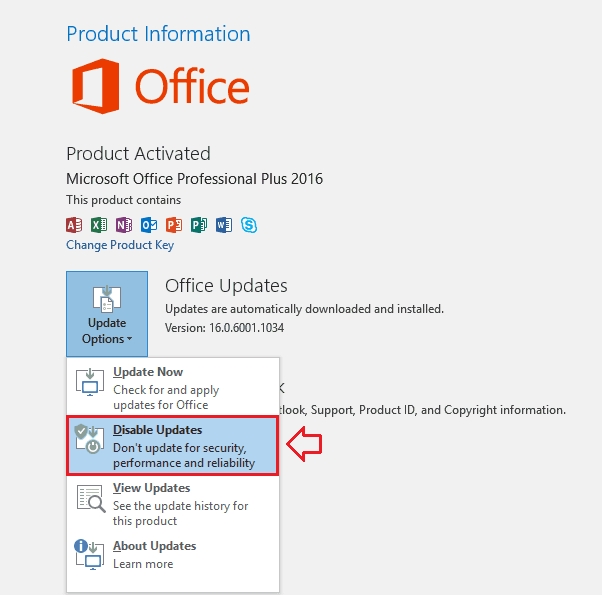
Task: Open View Updates history entry
Action: coord(173,504)
